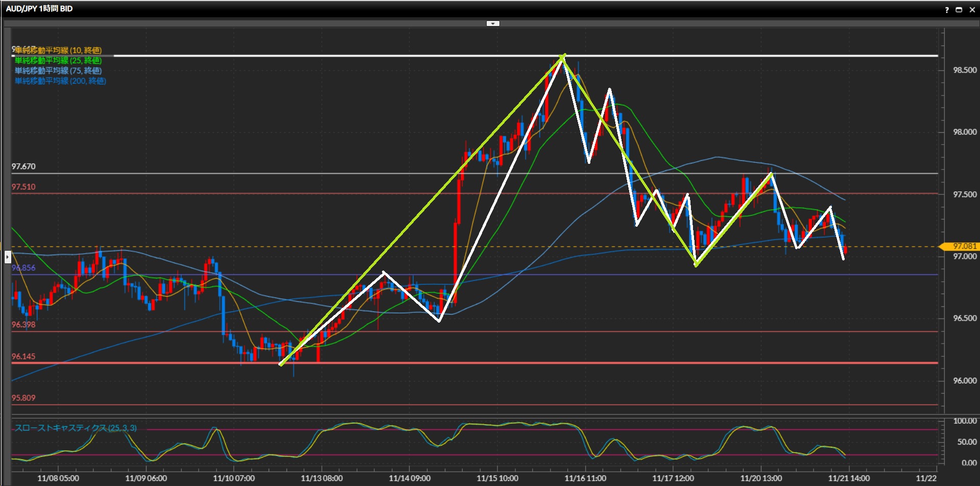Click the 単純移動平均線 (75, 終値) legend entry

(58, 70)
